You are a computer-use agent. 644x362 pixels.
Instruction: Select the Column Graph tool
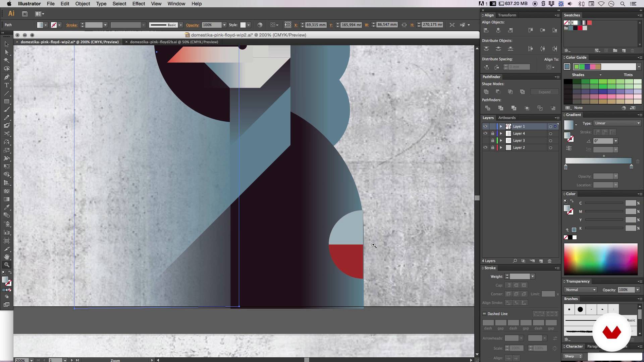[6, 232]
